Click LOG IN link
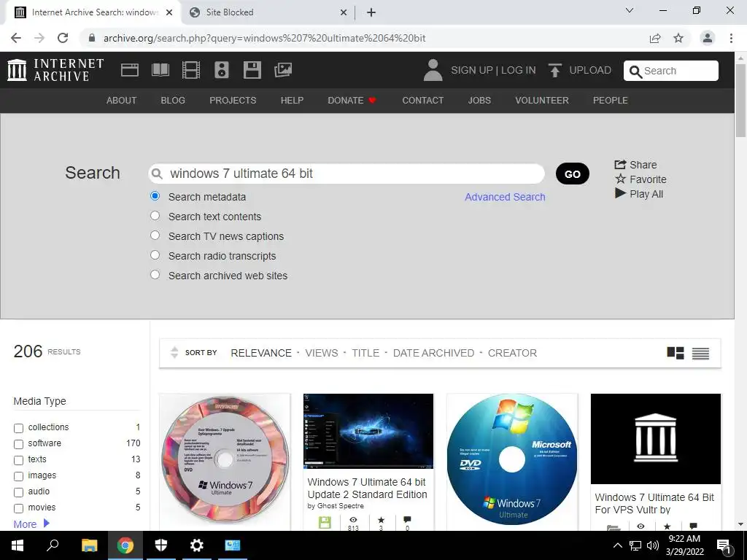 519,70
